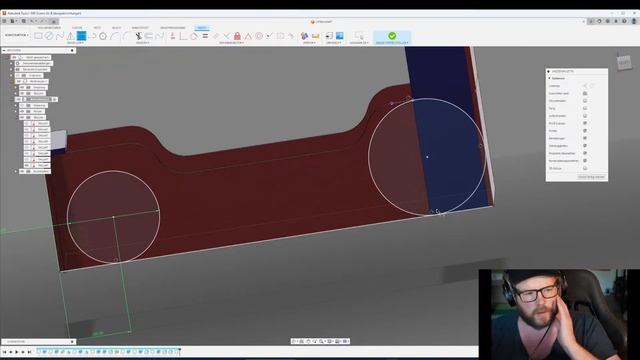Enable the 3D-Skizze checkbox

[x=585, y=168]
